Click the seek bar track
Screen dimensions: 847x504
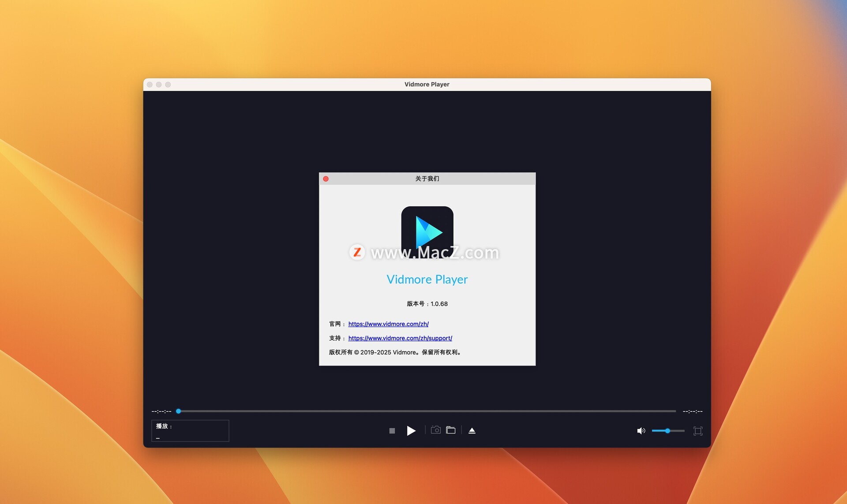(x=427, y=411)
